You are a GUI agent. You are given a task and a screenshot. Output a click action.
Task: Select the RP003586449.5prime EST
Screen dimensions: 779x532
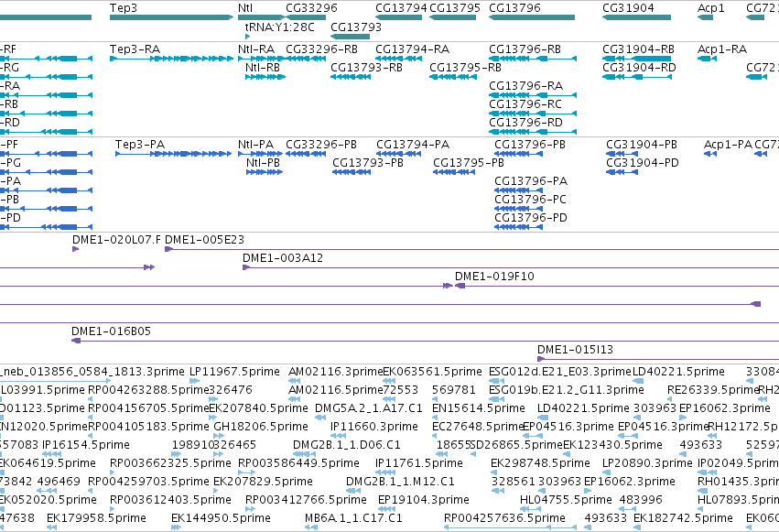[x=247, y=472]
